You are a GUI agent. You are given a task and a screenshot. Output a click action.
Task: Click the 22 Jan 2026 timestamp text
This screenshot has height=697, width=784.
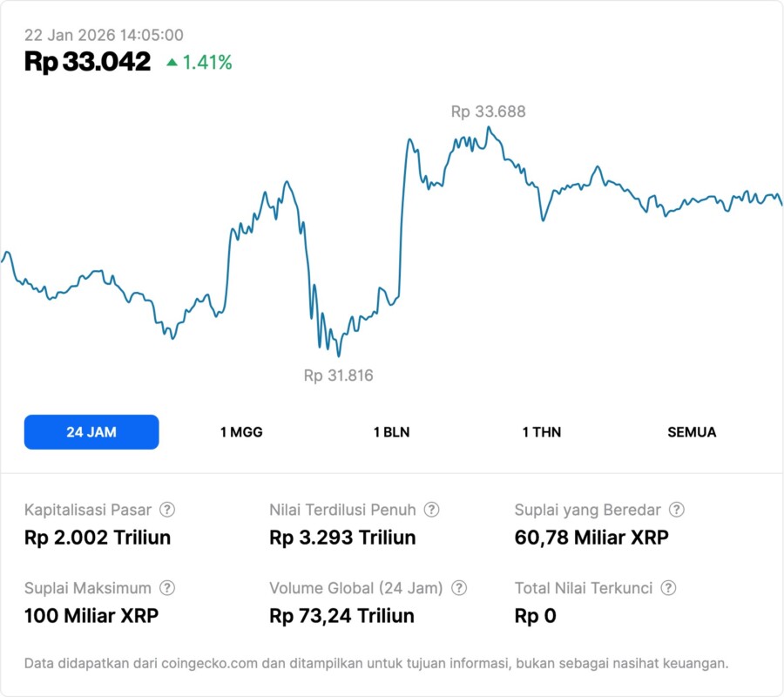pos(104,35)
